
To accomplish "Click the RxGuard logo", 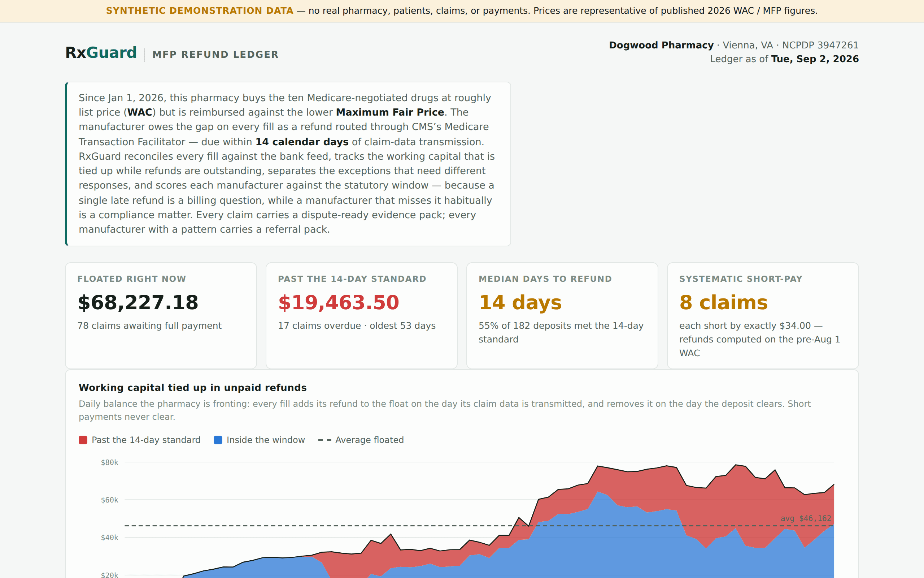I will point(101,53).
